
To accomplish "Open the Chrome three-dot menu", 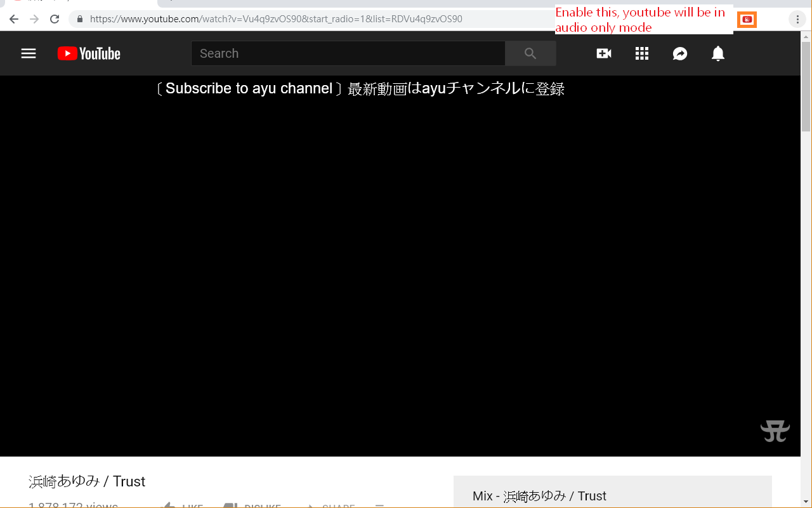I will click(797, 20).
